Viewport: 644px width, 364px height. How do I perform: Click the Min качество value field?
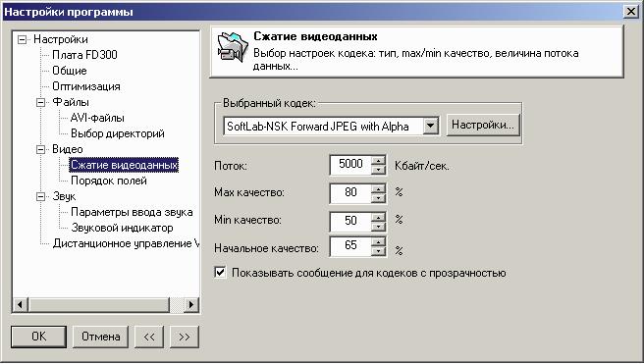click(x=350, y=221)
